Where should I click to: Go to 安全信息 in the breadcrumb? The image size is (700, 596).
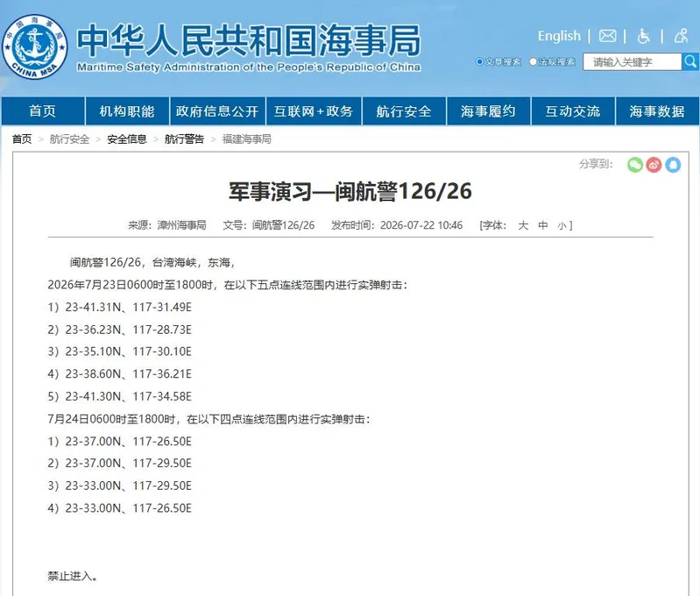(127, 139)
